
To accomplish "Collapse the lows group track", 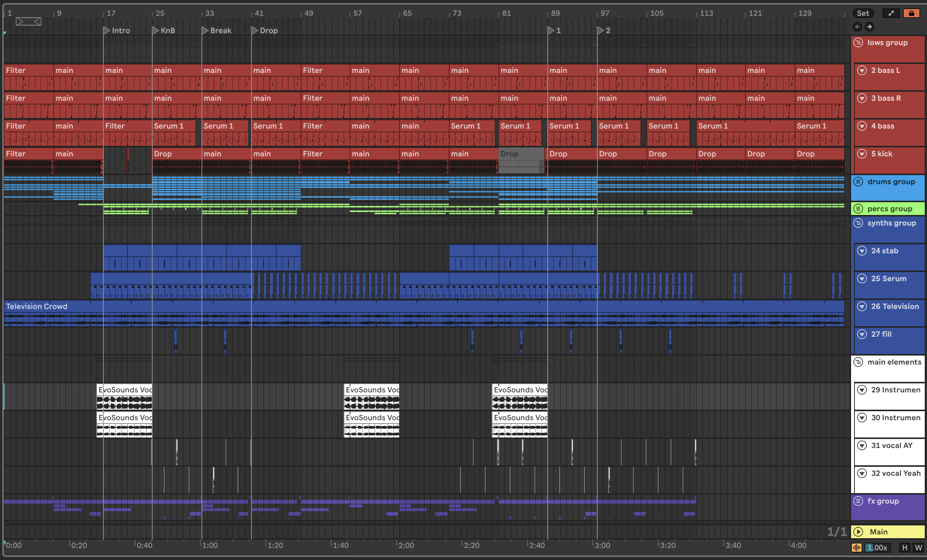I will coord(858,42).
